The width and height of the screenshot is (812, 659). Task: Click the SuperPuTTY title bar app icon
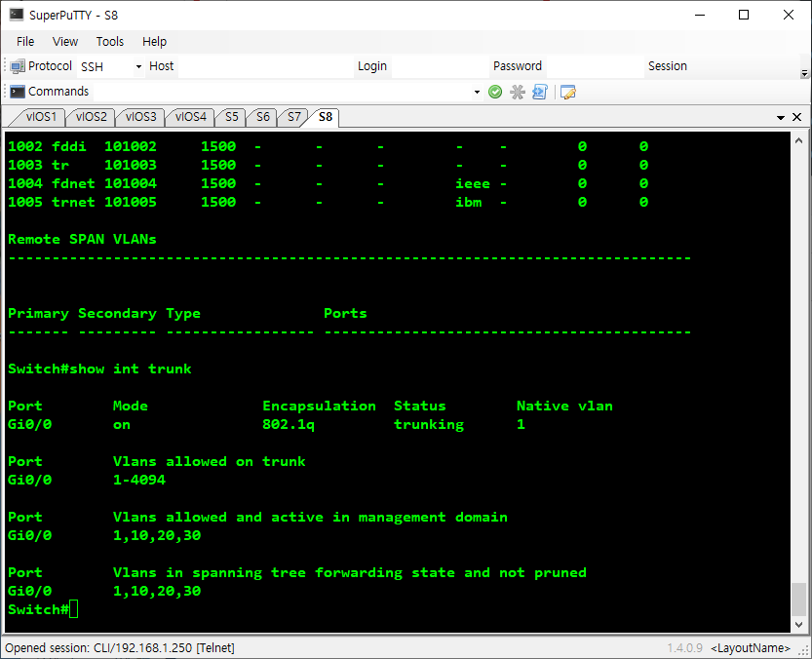pyautogui.click(x=16, y=15)
